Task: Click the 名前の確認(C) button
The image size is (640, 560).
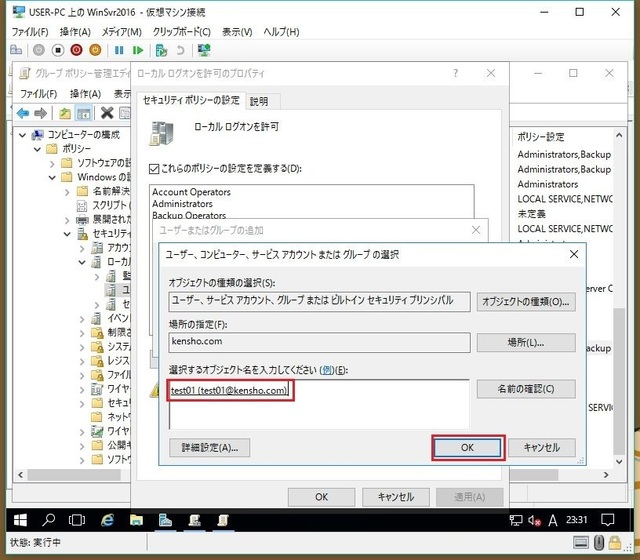Action: coord(526,388)
